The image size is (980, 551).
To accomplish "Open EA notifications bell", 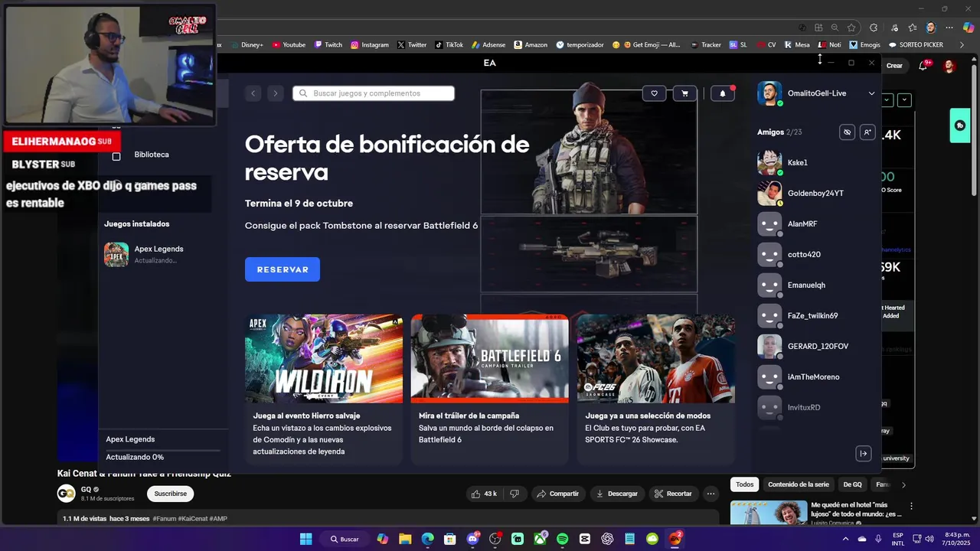I will point(723,93).
